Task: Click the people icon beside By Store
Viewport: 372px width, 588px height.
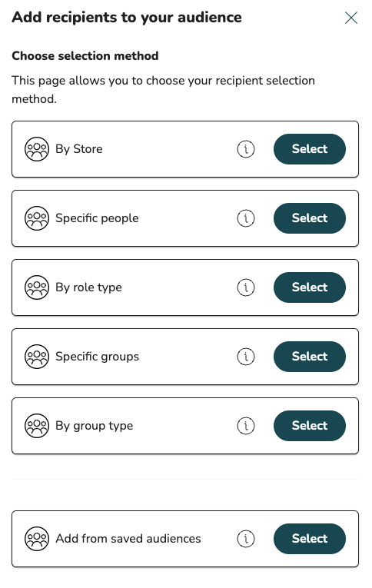Action: click(x=37, y=149)
